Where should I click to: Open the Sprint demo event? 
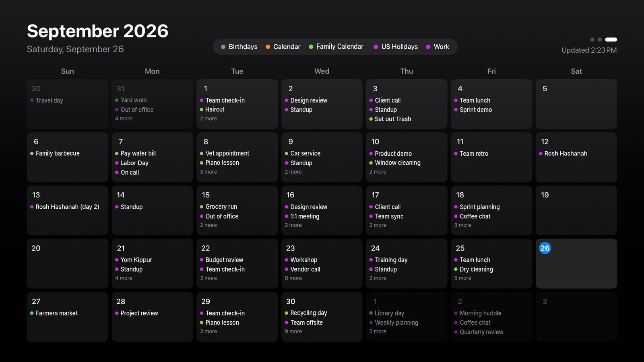[x=473, y=110]
